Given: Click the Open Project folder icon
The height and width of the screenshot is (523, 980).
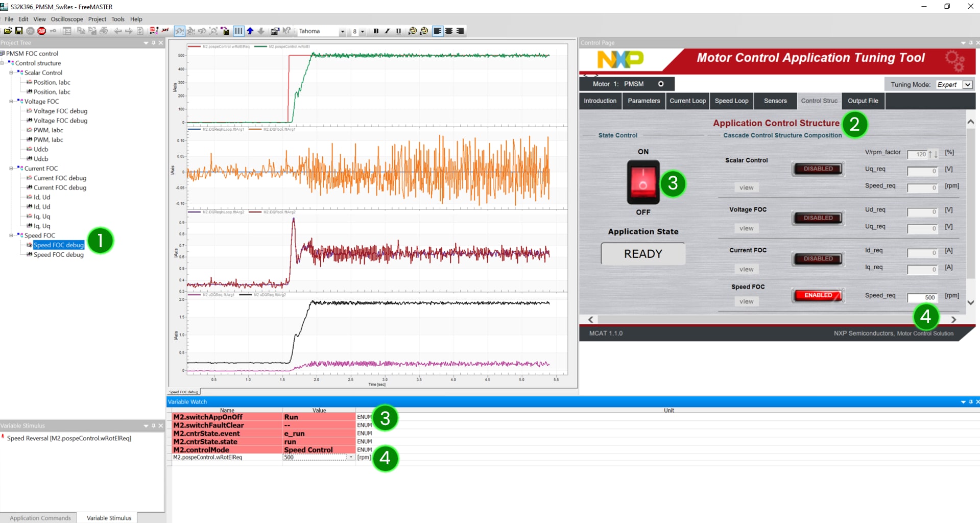Looking at the screenshot, I should (x=8, y=31).
